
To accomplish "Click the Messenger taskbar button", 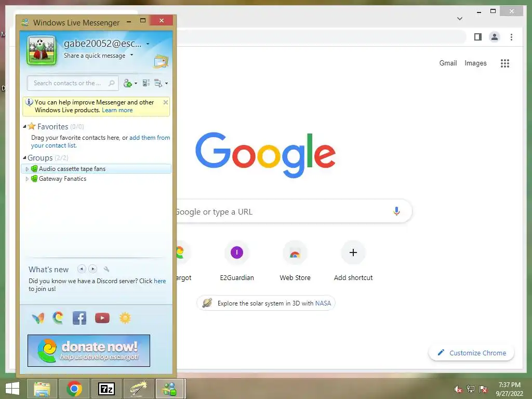I will point(170,389).
